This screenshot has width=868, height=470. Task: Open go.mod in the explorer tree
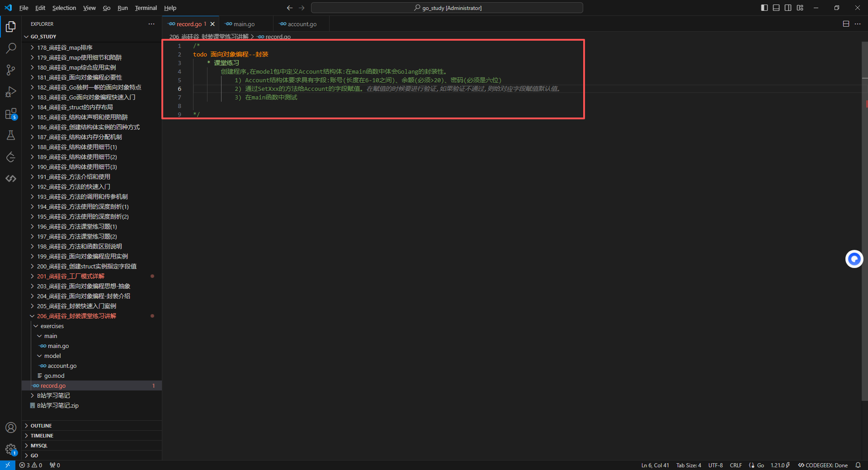coord(92,376)
